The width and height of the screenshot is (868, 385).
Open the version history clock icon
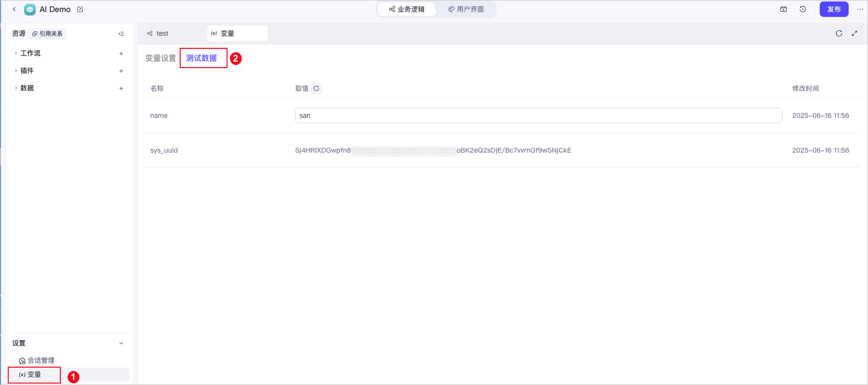(803, 9)
